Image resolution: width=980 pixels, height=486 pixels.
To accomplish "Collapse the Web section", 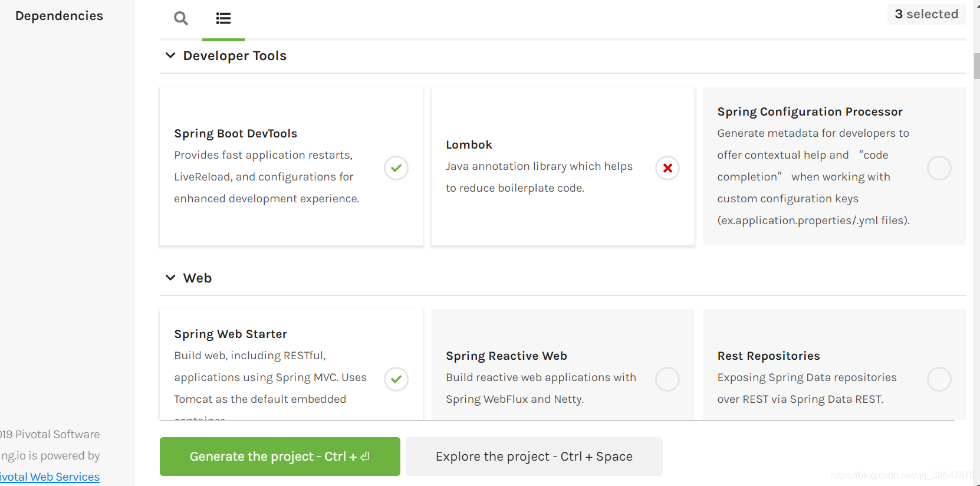I will [x=170, y=278].
